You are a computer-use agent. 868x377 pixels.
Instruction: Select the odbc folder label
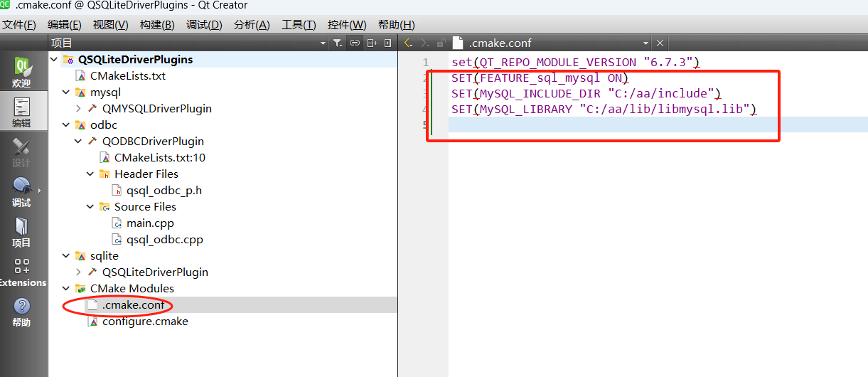pyautogui.click(x=103, y=125)
